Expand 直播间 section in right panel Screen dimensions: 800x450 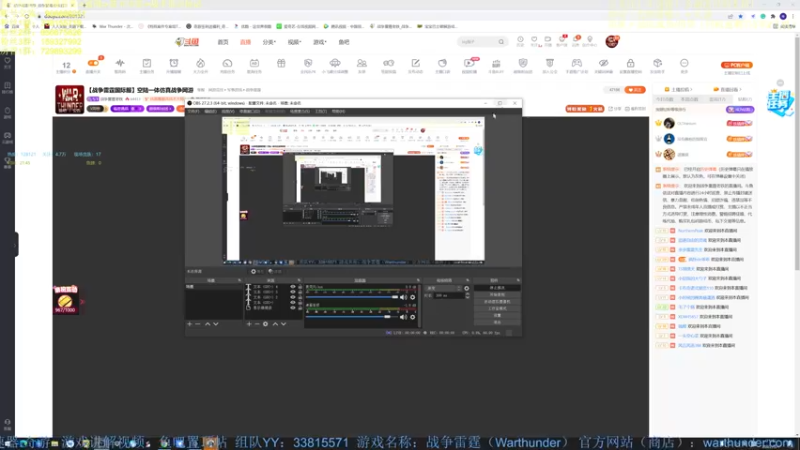(x=728, y=90)
